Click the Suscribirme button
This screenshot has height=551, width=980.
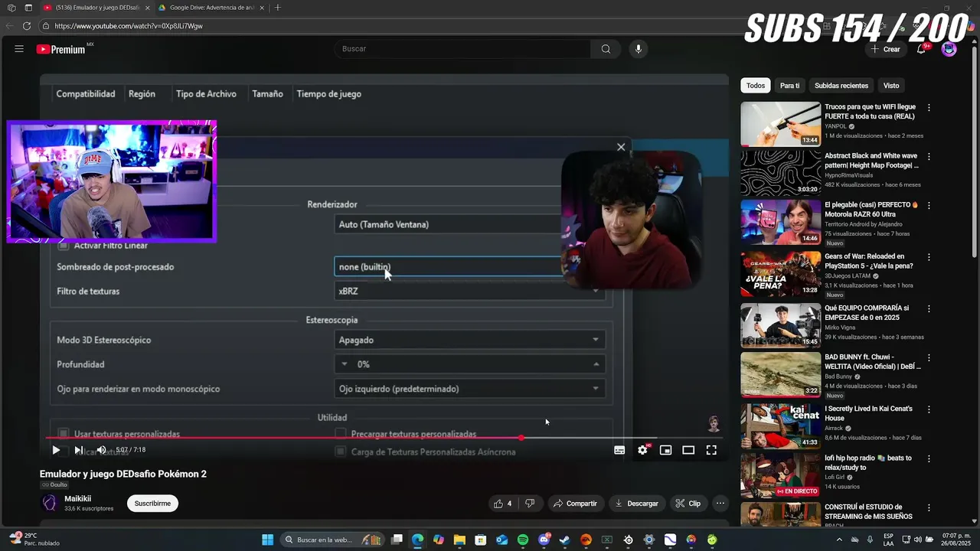coord(152,504)
